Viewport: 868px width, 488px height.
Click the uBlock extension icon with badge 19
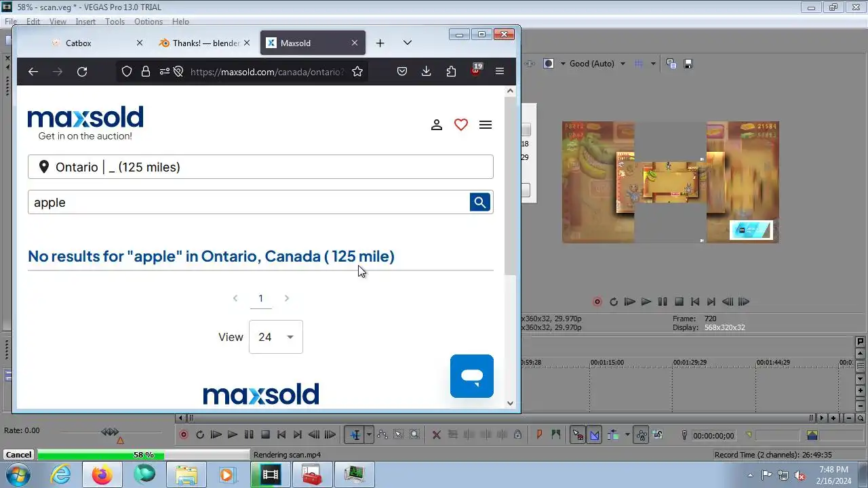476,70
